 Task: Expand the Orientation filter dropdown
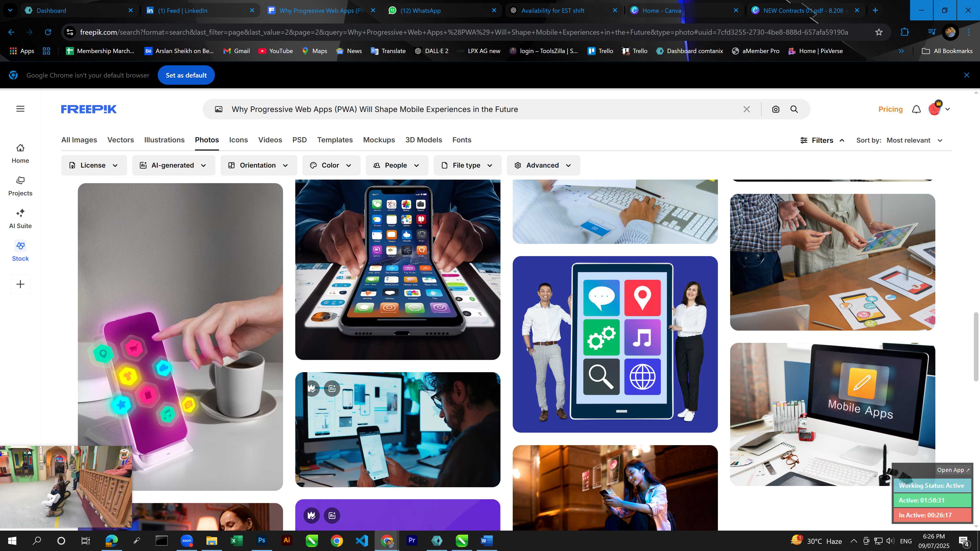(x=259, y=165)
